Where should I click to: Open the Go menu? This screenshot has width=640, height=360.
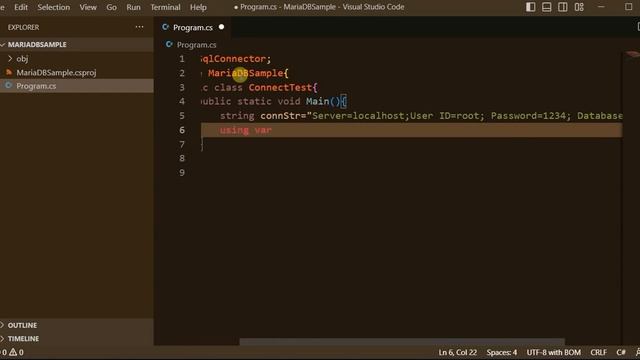point(111,7)
